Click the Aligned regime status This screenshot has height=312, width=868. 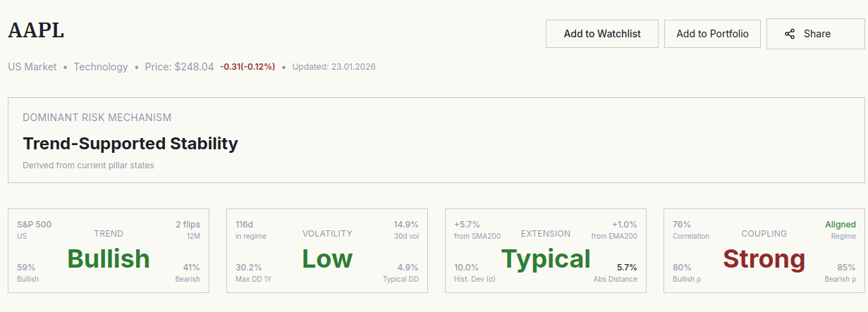point(841,225)
